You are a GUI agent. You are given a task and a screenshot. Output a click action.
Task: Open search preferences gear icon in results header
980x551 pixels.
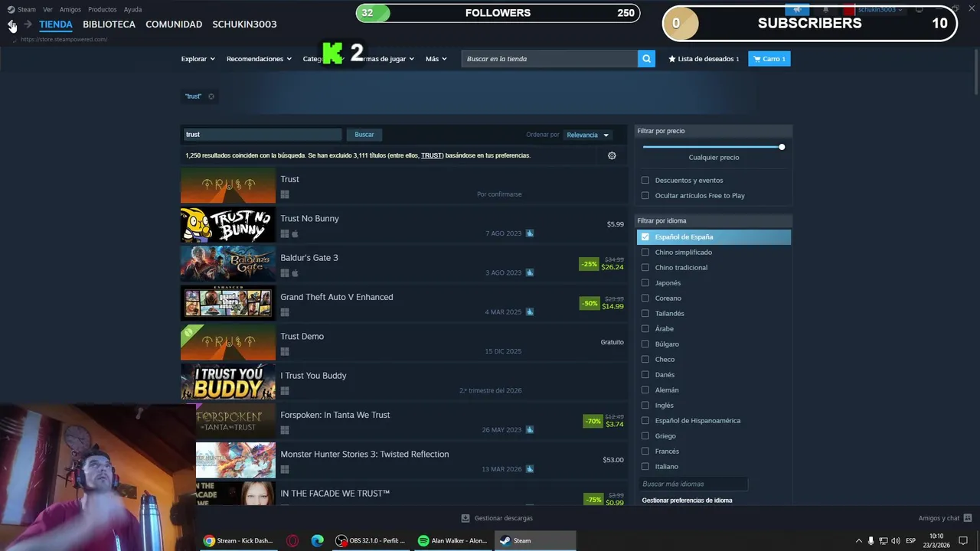612,155
